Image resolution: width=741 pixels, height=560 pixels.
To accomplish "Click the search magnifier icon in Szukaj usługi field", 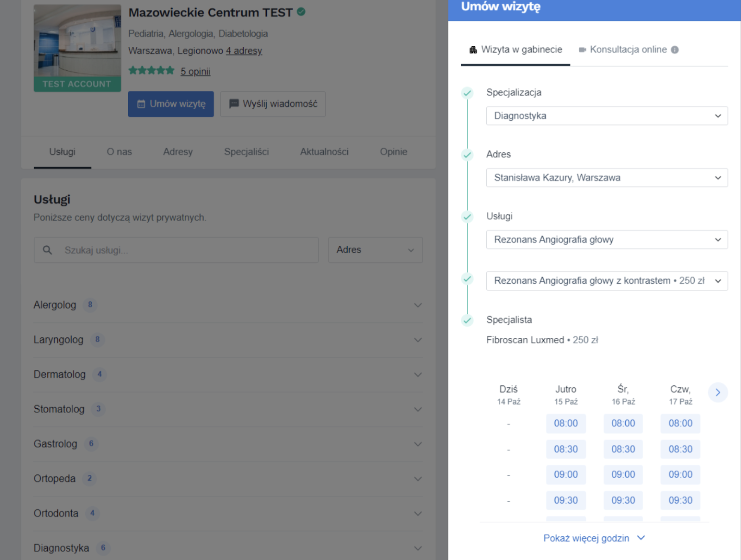I will 47,250.
